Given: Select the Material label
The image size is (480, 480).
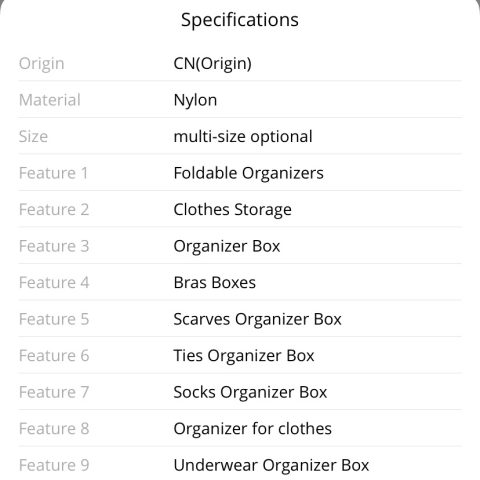Looking at the screenshot, I should 50,100.
